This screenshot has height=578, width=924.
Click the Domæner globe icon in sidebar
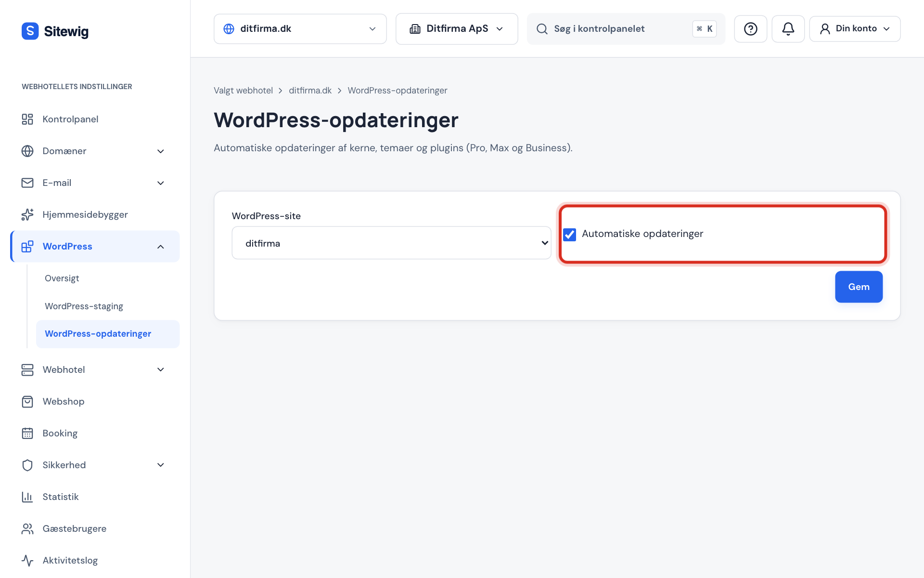coord(27,151)
